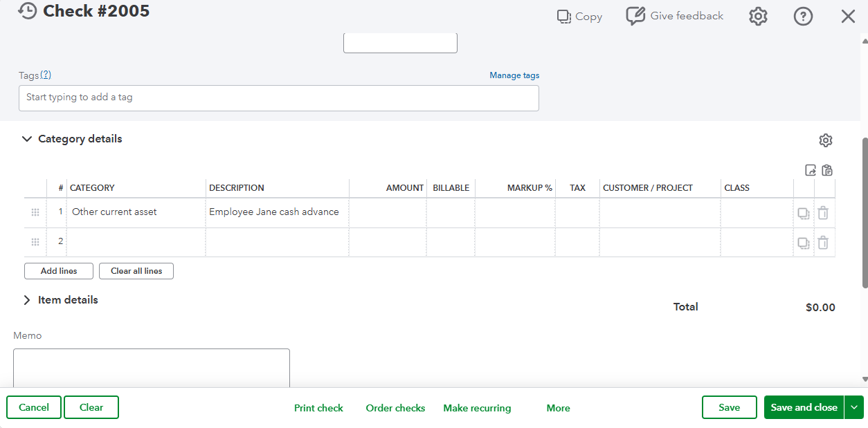Click the help question mark icon

click(x=803, y=17)
